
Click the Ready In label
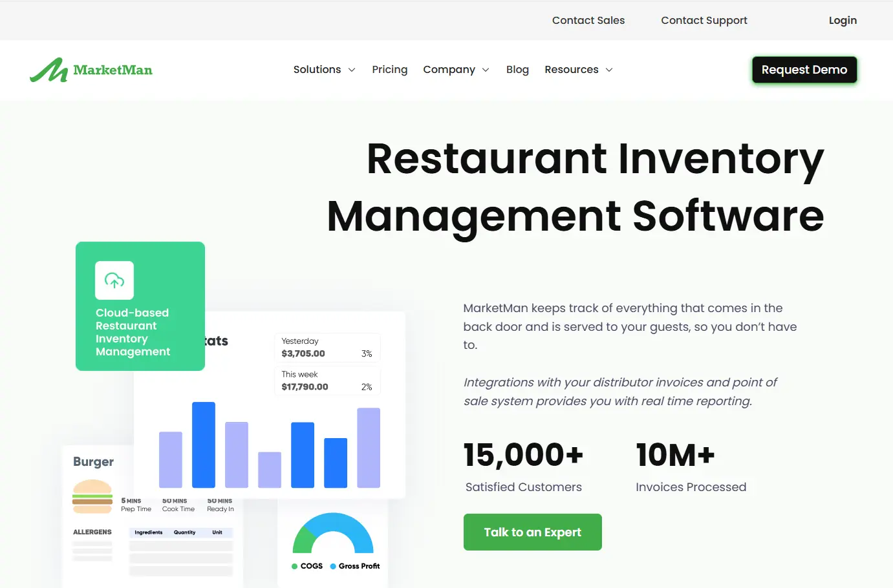click(221, 509)
